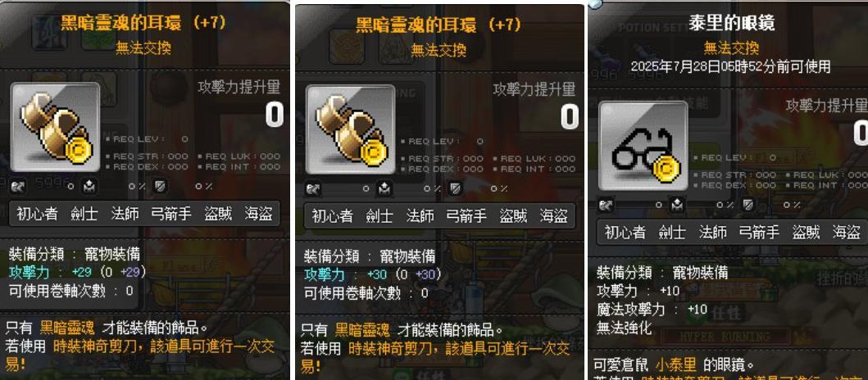Click the leftmost small stat icon in +29 attack tooltip

18,187
